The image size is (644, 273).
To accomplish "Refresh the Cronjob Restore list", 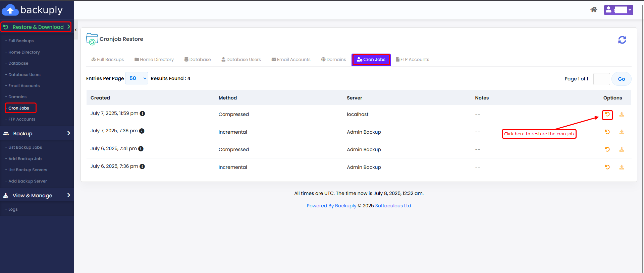I will click(622, 40).
